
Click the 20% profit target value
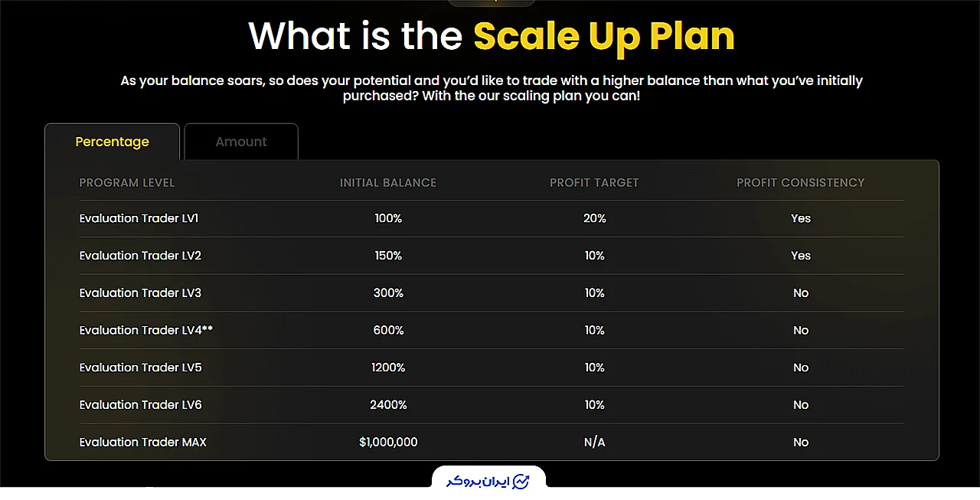595,218
